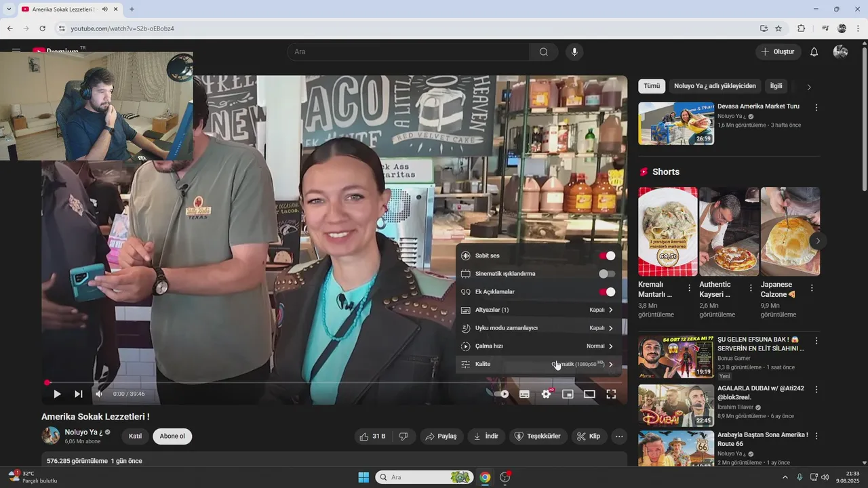
Task: Open weather widget 32°C Parçalı bulutlu
Action: (33, 477)
